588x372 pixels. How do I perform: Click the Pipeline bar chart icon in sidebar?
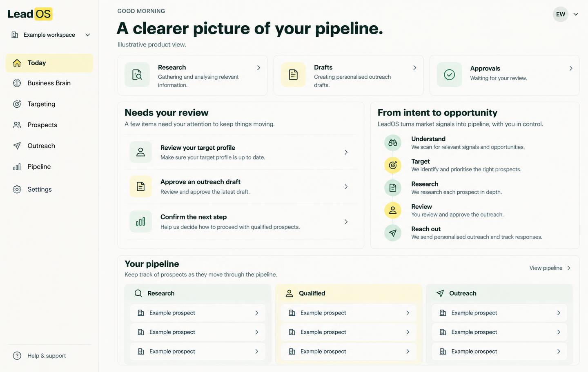click(x=17, y=166)
